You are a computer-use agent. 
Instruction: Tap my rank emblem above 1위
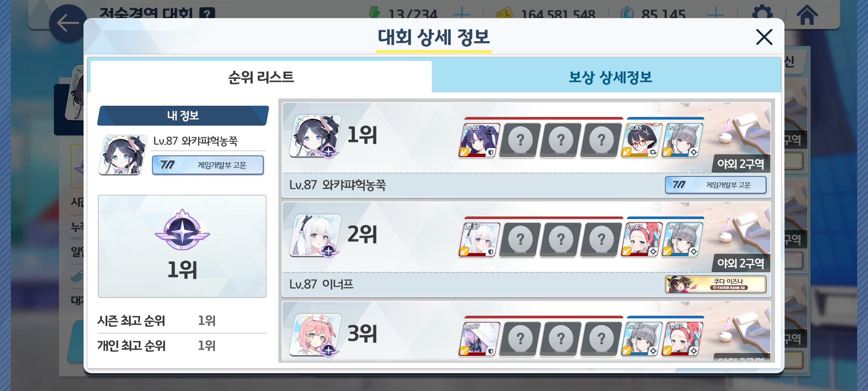click(x=182, y=230)
